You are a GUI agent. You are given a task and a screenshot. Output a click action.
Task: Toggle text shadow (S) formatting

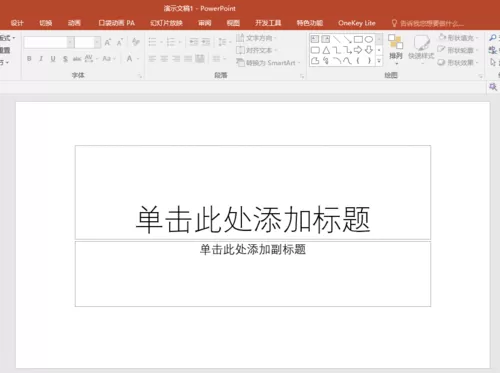(x=65, y=59)
